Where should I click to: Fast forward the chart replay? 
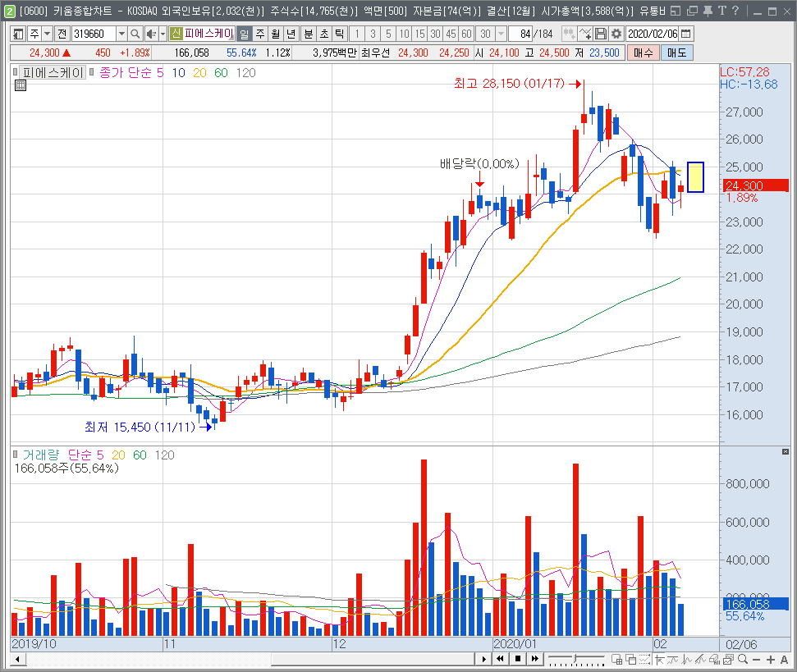[x=534, y=659]
